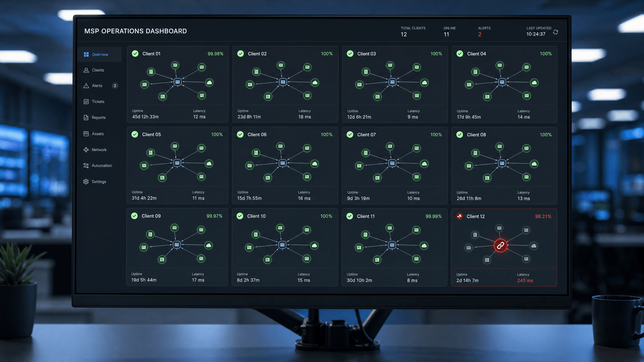This screenshot has width=644, height=362.
Task: Click the 8 ms latency on Client 11
Action: (x=412, y=280)
